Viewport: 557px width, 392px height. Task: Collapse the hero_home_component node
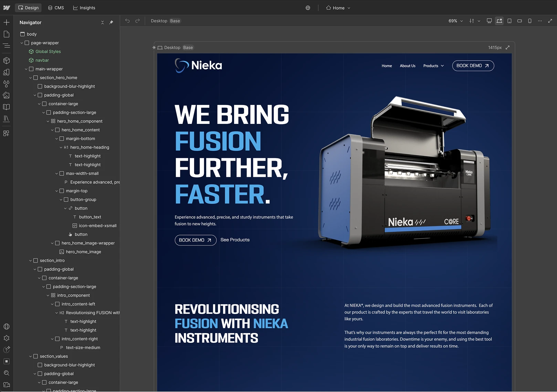[x=48, y=121]
